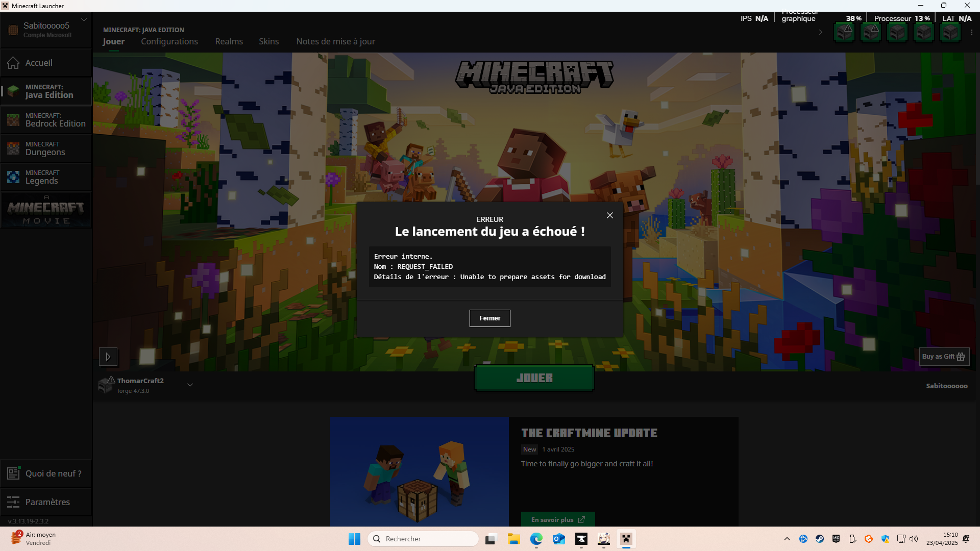Switch to the Configurations tab
The width and height of the screenshot is (980, 551).
pyautogui.click(x=169, y=41)
